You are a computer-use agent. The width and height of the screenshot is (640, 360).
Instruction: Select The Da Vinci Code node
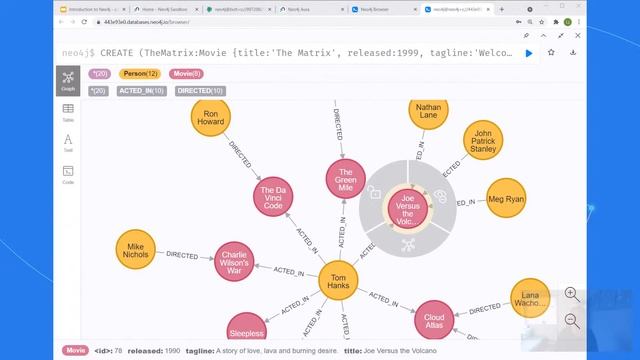(x=273, y=196)
